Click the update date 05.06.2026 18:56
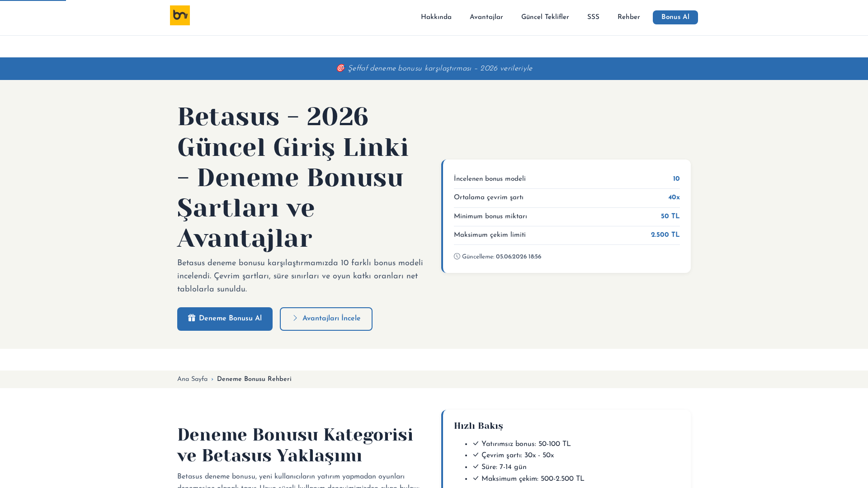Screen dimensions: 868x488 tap(519, 257)
